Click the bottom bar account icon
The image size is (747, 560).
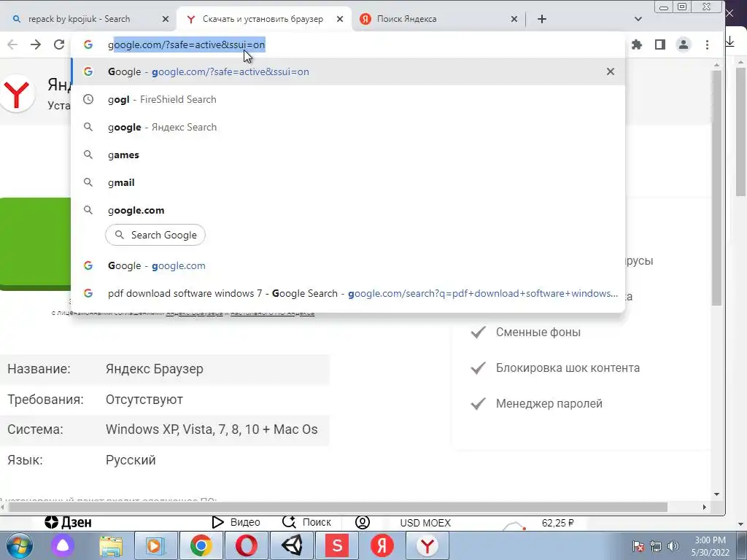coord(363,522)
